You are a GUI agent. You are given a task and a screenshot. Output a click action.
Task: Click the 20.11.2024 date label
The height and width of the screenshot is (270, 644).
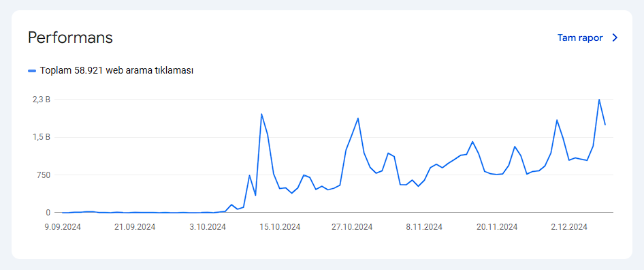(x=496, y=227)
